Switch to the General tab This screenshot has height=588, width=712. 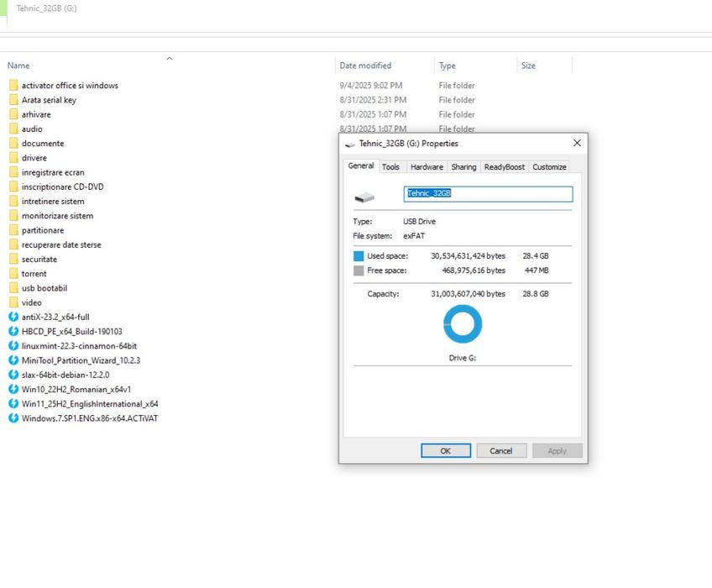point(361,165)
